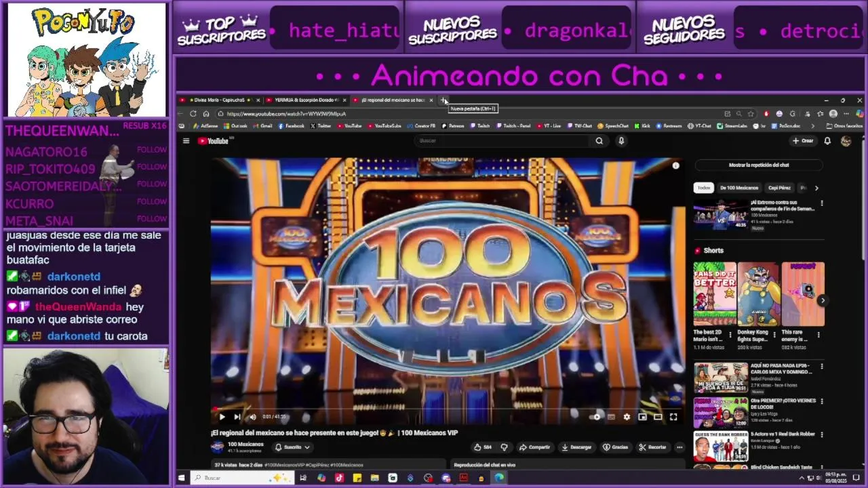
Task: Click Mostrar la repetición del chat
Action: click(759, 165)
